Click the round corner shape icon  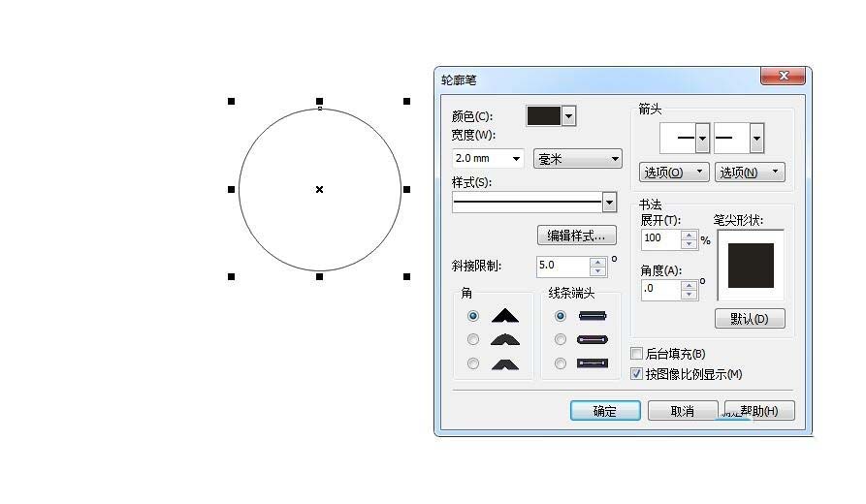click(505, 339)
